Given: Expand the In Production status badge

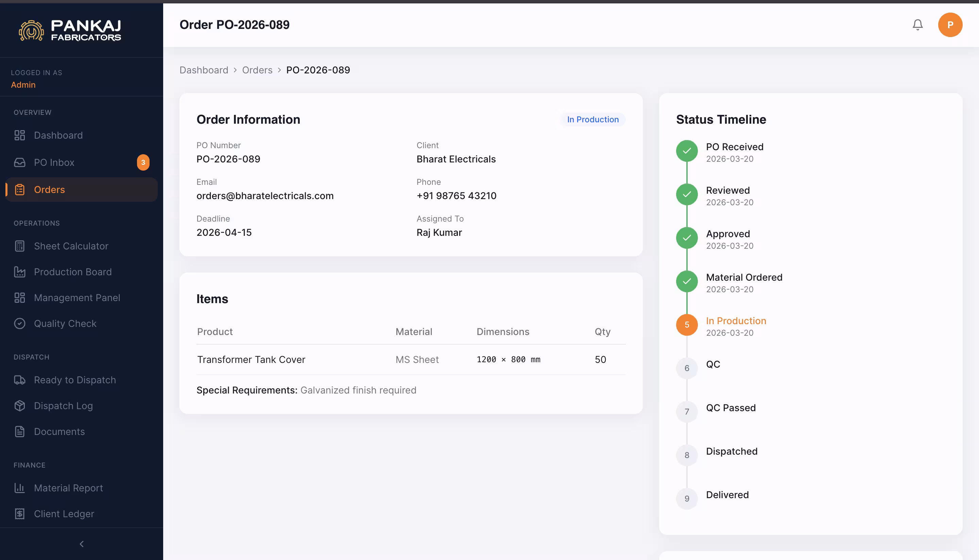Looking at the screenshot, I should (x=592, y=119).
